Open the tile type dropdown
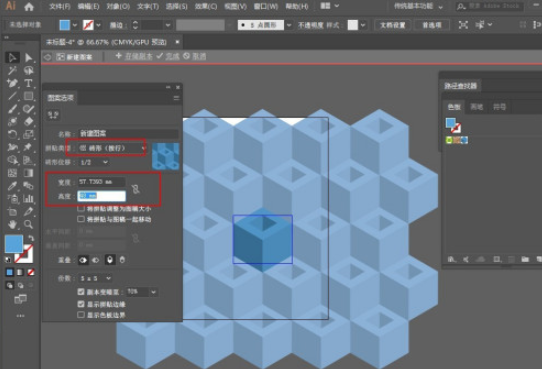 [112, 148]
